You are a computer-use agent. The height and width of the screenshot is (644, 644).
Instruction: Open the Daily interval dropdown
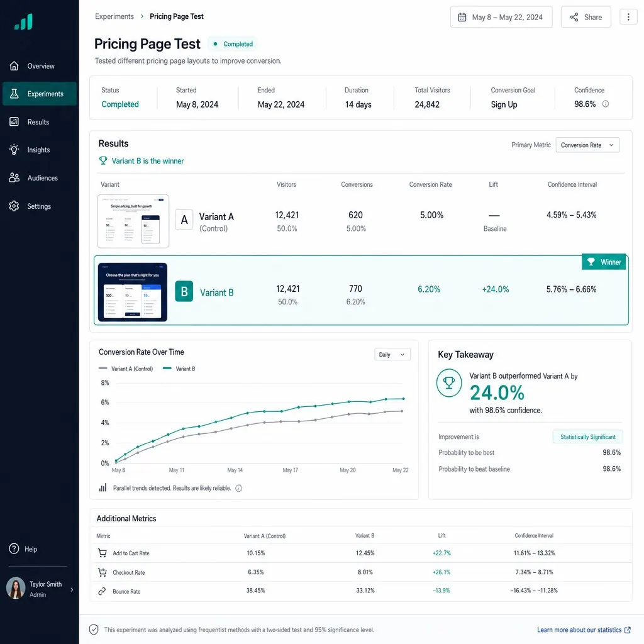(x=392, y=355)
